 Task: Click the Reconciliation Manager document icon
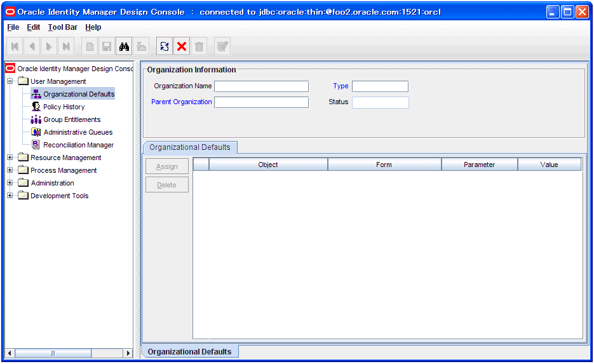coord(36,145)
